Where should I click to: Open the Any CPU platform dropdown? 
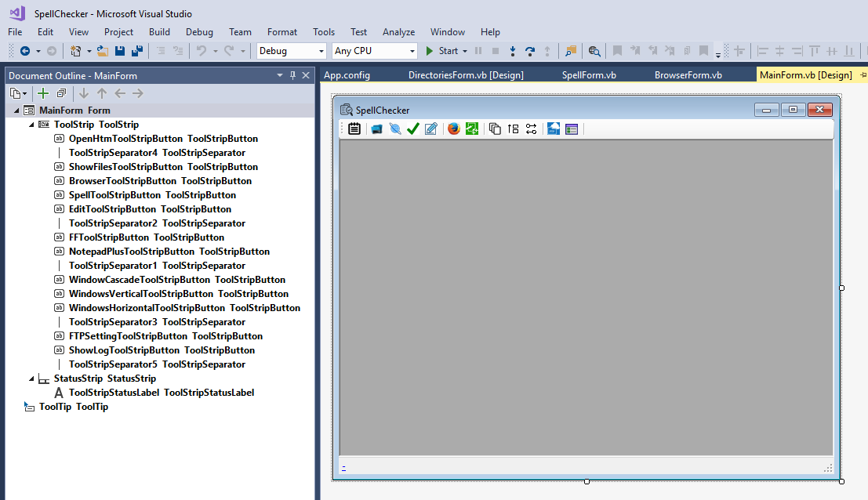412,51
